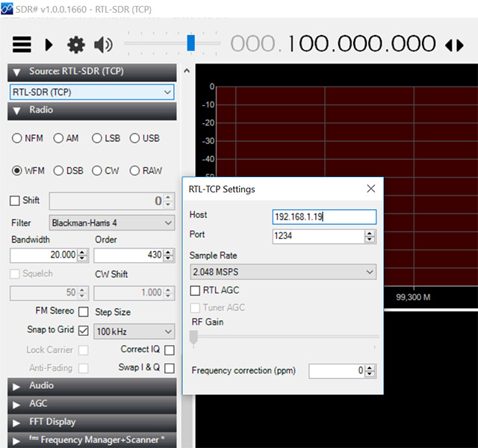Click the Port field 1234
The height and width of the screenshot is (448, 478).
pos(318,236)
